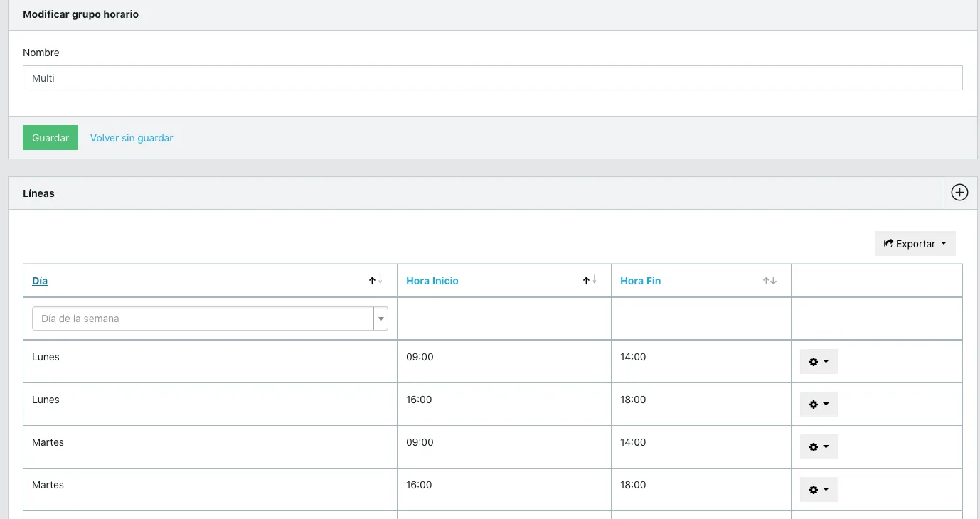Click 16:00 start time in Martes row
Screen dimensions: 980x519
(419, 485)
